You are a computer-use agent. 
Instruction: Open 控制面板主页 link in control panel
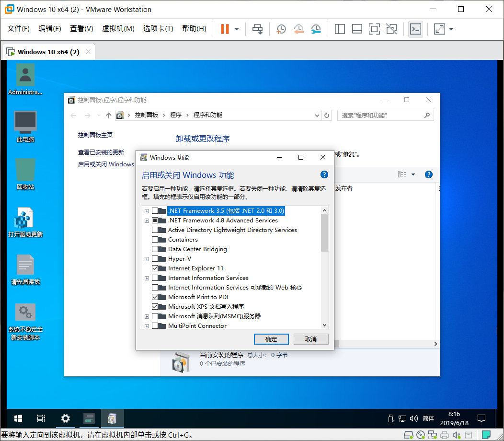tap(95, 135)
